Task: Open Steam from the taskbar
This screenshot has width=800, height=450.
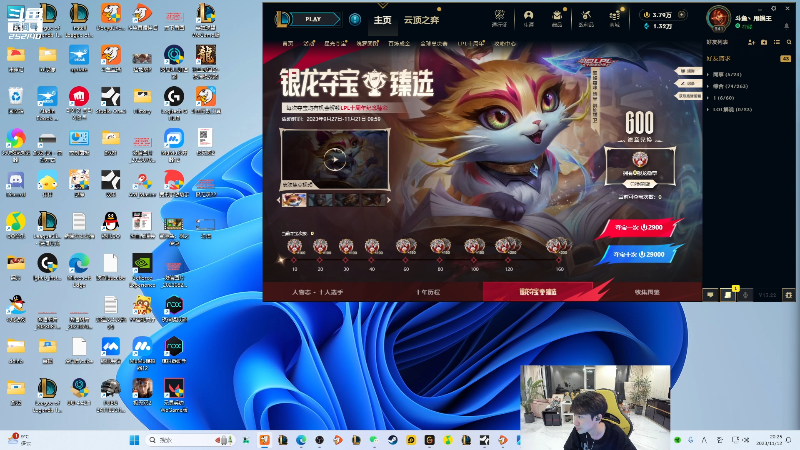Action: (x=393, y=440)
